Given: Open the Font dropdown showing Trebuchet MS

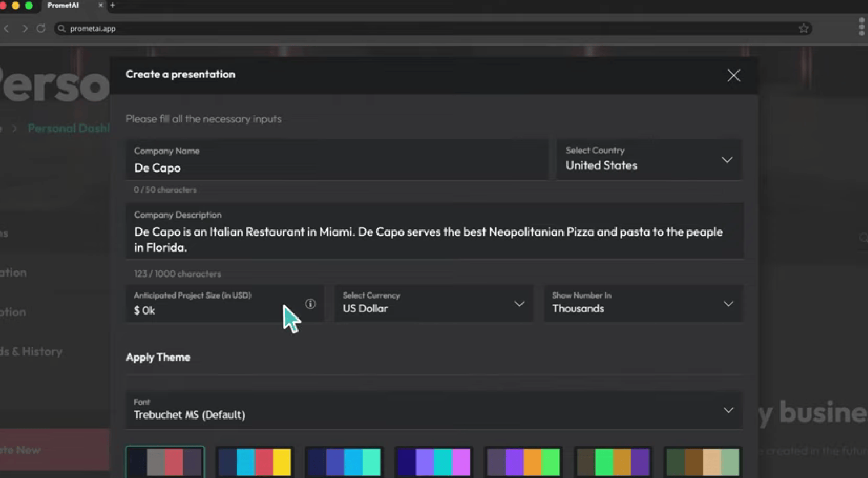Looking at the screenshot, I should (x=434, y=410).
